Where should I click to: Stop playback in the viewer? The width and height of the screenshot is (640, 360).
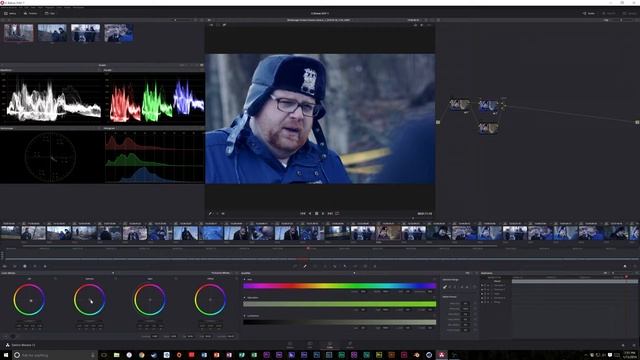tap(317, 213)
